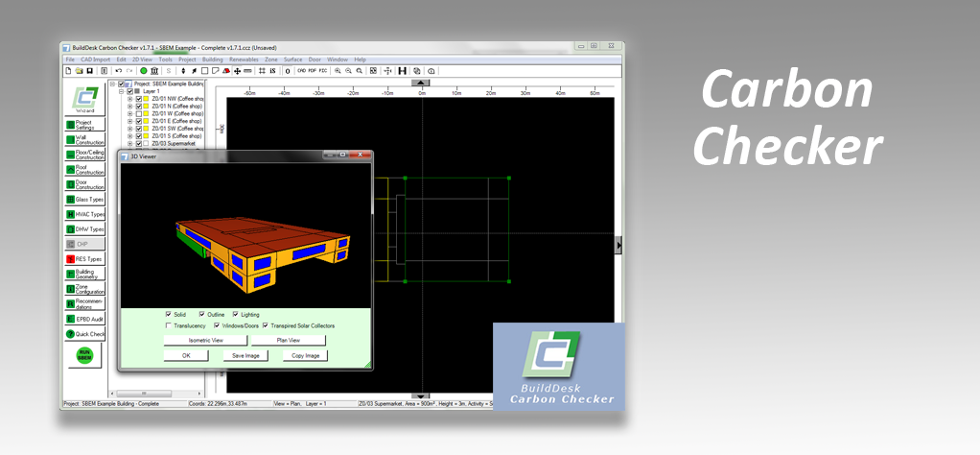Expand the Z0/03 Supermarket tree node
This screenshot has width=980, height=455.
point(129,144)
